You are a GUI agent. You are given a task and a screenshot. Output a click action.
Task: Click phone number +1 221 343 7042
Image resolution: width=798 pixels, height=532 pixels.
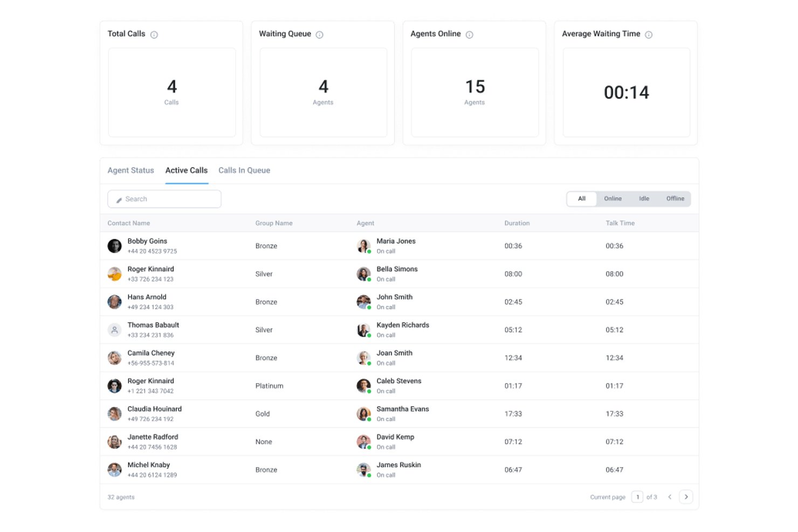pyautogui.click(x=150, y=391)
